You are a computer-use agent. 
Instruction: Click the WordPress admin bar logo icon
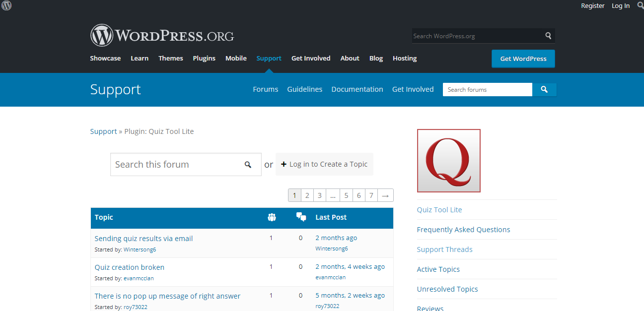pos(6,5)
